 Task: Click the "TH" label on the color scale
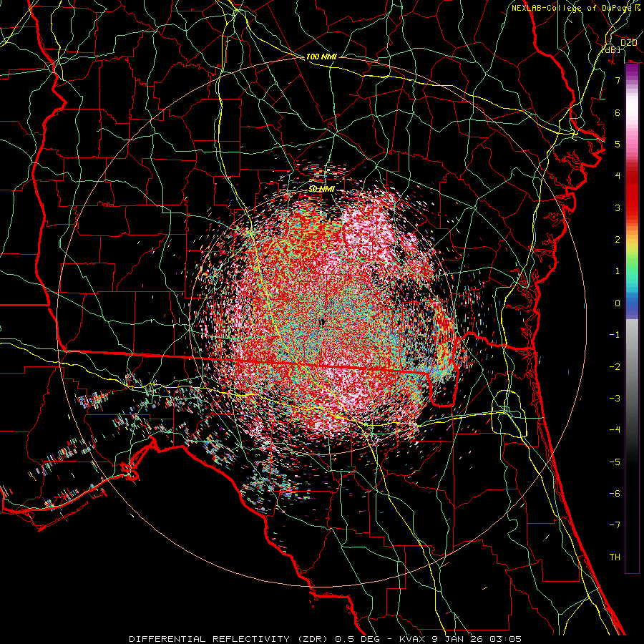click(x=615, y=557)
